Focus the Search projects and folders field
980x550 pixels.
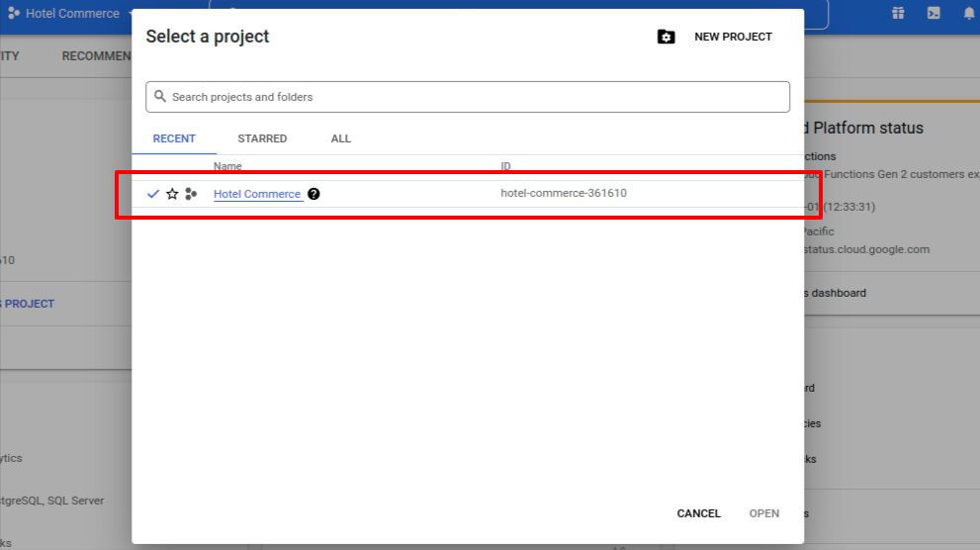click(x=468, y=97)
